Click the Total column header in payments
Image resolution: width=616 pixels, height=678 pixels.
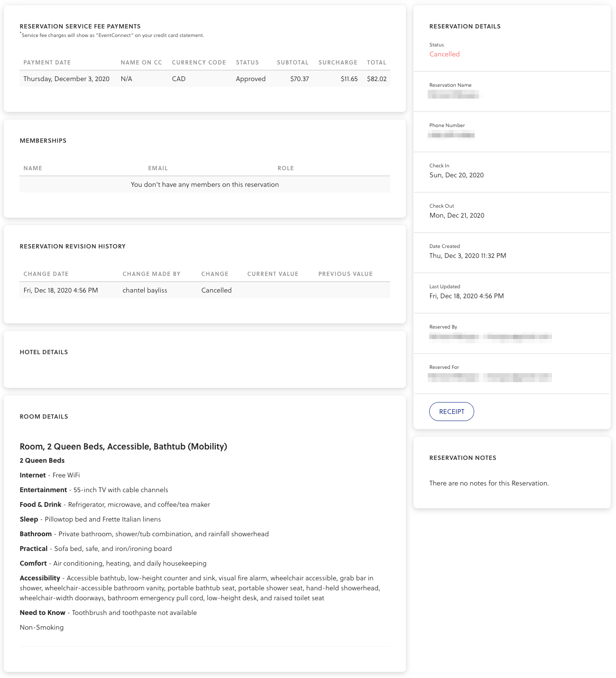(x=377, y=63)
